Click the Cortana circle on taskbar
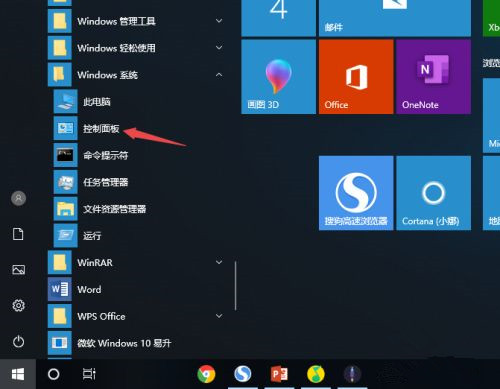The width and height of the screenshot is (500, 389). (x=54, y=374)
